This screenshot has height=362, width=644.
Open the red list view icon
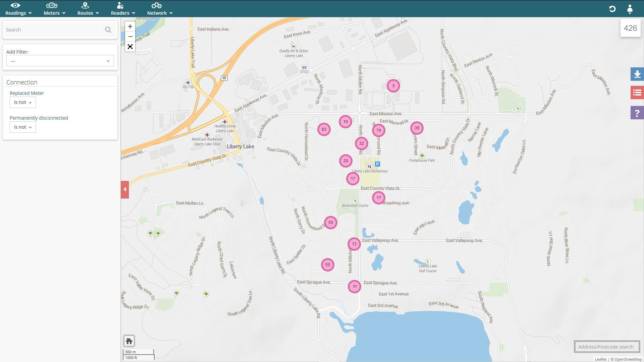[x=637, y=93]
